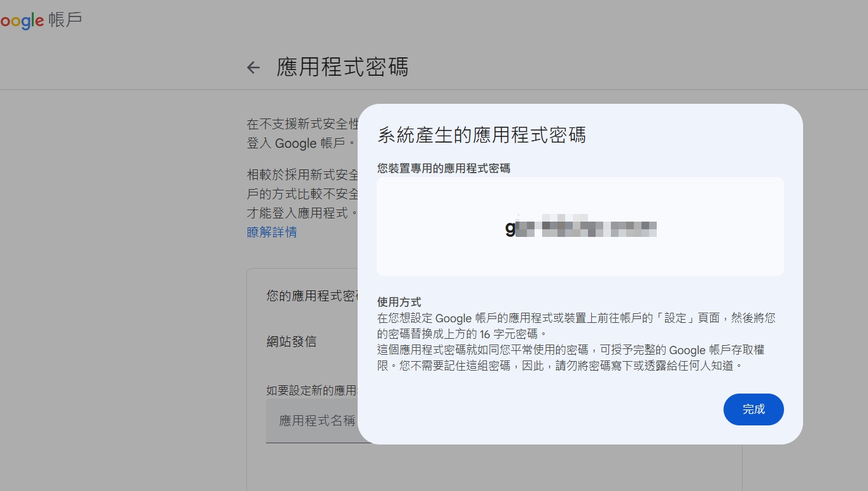Select the 網站發信 app password entry
Image resolution: width=868 pixels, height=491 pixels.
pyautogui.click(x=291, y=341)
